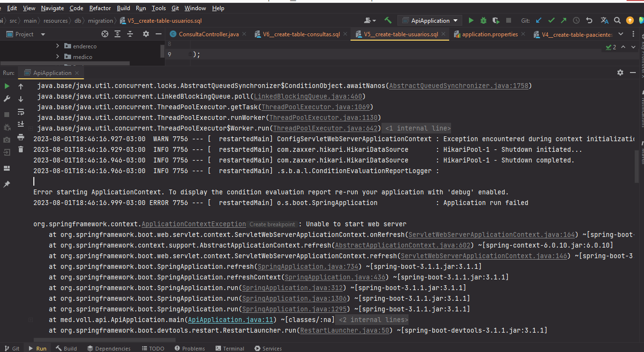Open the Refactor menu

[x=100, y=8]
